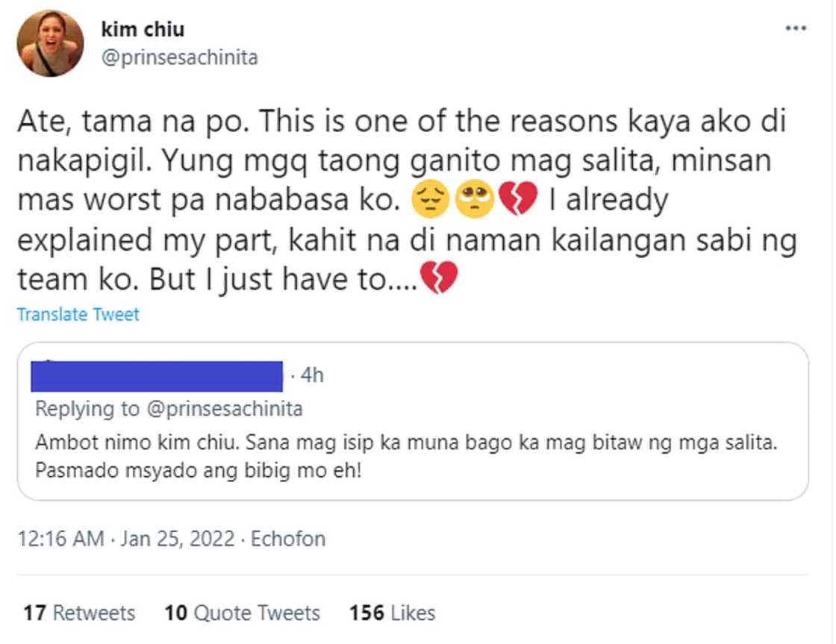Click the Echofon source label
Screen dimensions: 836x644
pos(288,539)
